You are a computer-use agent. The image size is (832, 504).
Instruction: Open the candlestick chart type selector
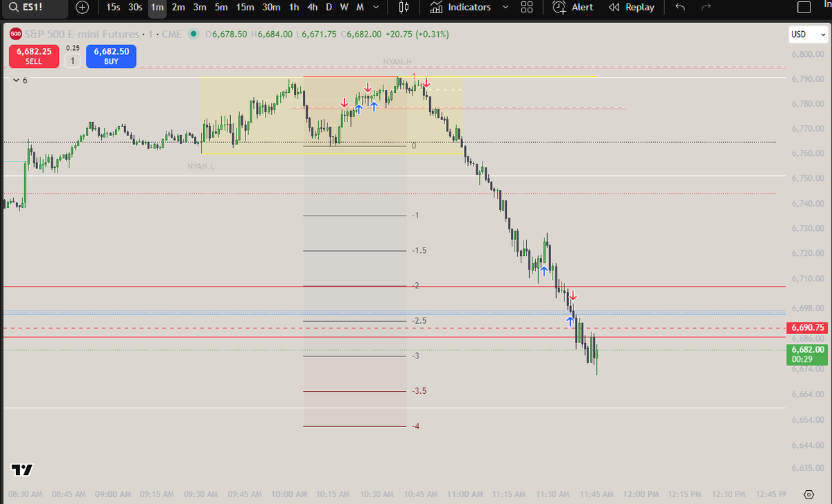point(404,8)
